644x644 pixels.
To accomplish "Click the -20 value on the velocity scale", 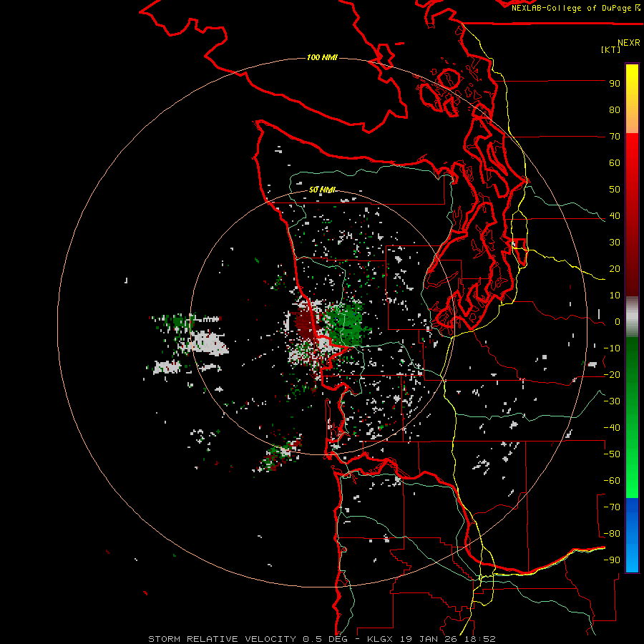I will pos(612,375).
